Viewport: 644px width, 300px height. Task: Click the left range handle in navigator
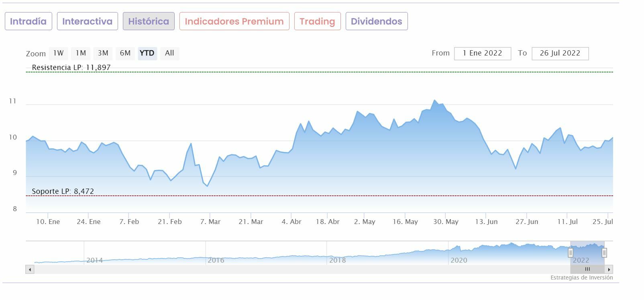click(571, 253)
